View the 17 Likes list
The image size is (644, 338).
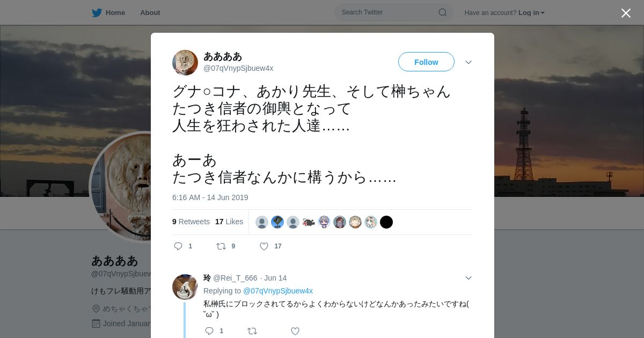click(229, 222)
